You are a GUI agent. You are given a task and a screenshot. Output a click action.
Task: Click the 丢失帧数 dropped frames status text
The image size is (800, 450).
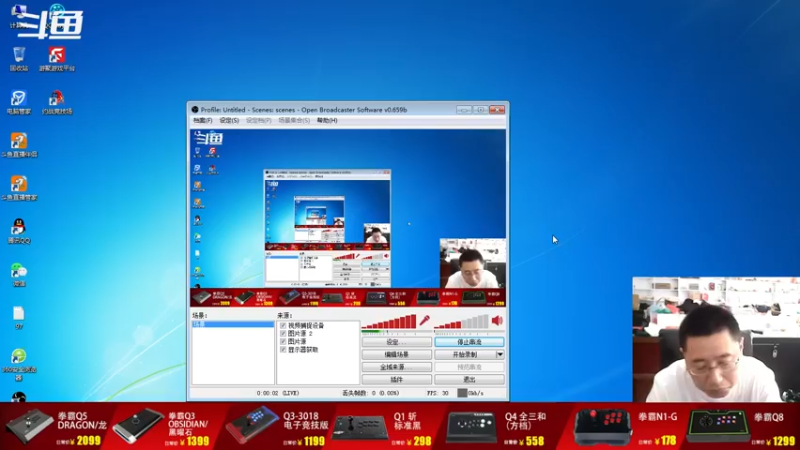[x=371, y=393]
